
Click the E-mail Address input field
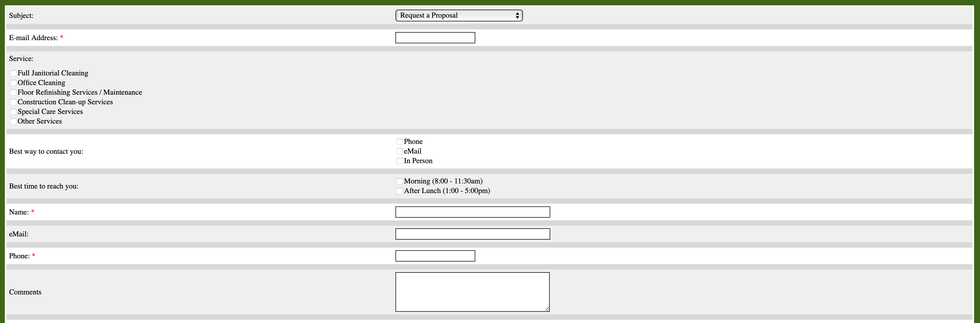pyautogui.click(x=435, y=38)
